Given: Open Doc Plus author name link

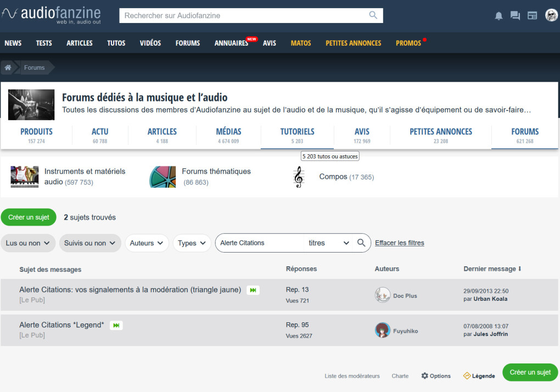Looking at the screenshot, I should point(405,295).
